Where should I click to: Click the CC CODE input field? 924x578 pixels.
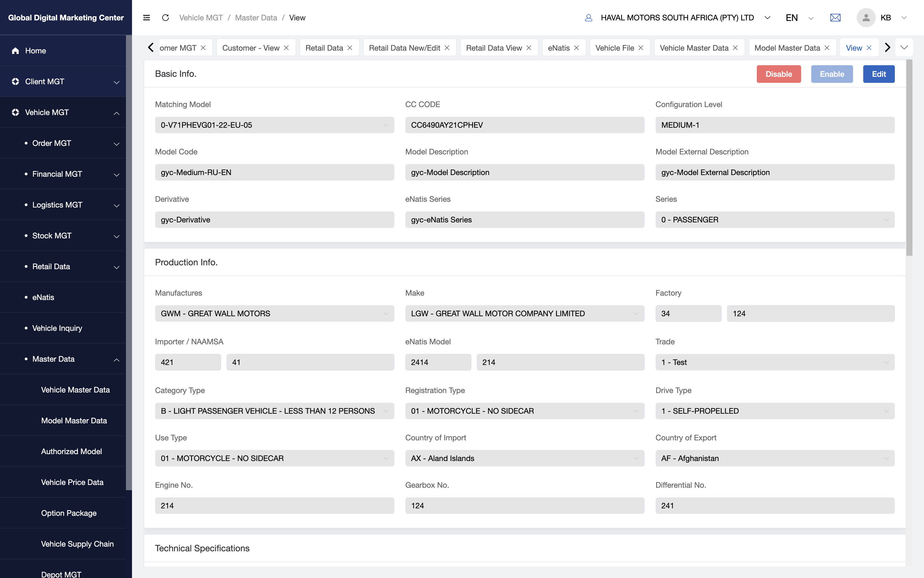point(525,125)
